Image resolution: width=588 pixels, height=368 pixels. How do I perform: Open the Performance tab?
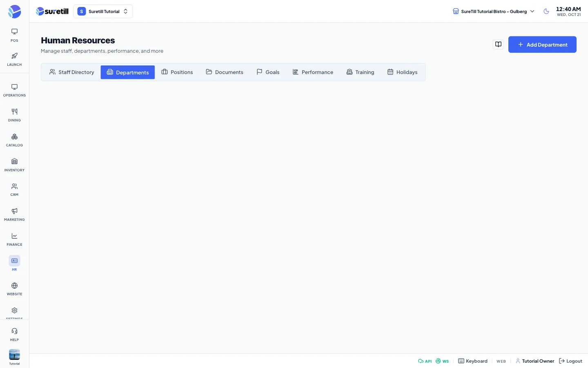tap(313, 72)
